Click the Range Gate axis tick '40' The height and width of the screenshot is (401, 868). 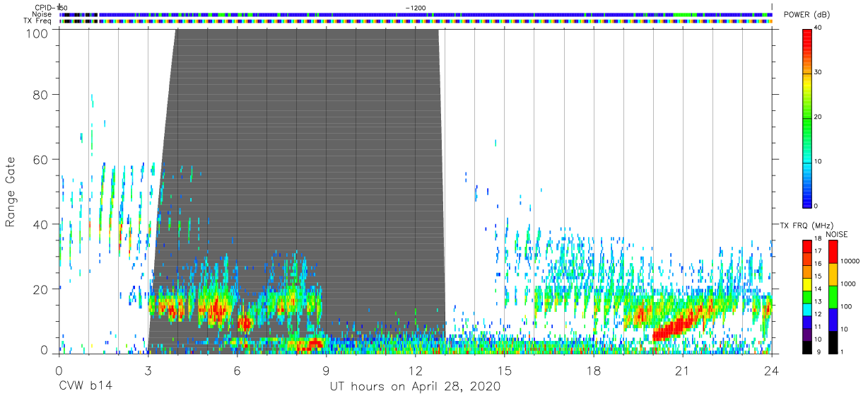pos(40,224)
